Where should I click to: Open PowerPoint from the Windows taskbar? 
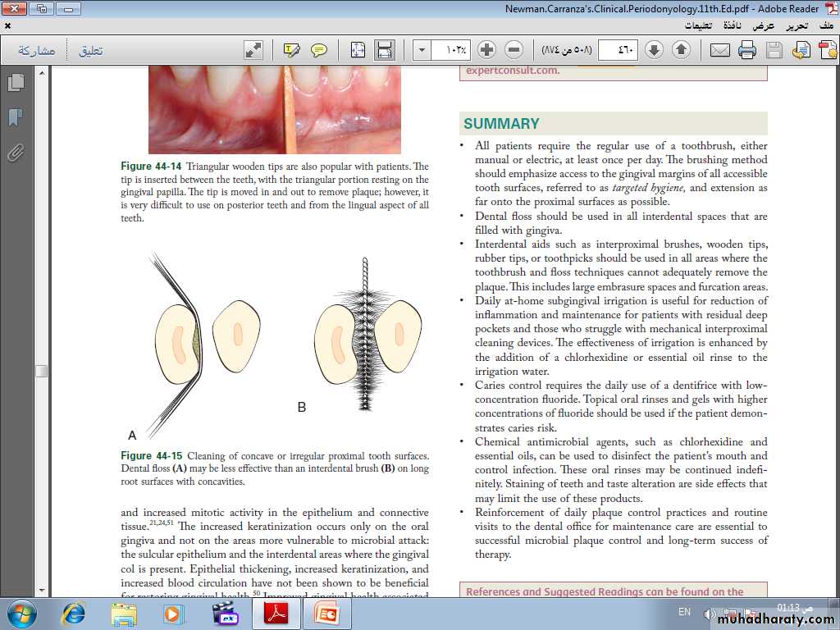coord(327,613)
